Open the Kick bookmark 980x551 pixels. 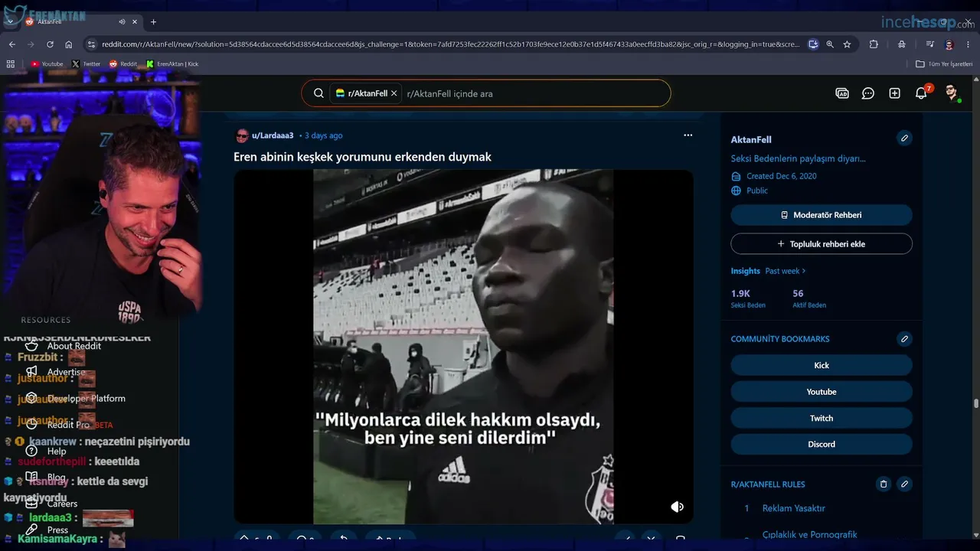pos(822,365)
